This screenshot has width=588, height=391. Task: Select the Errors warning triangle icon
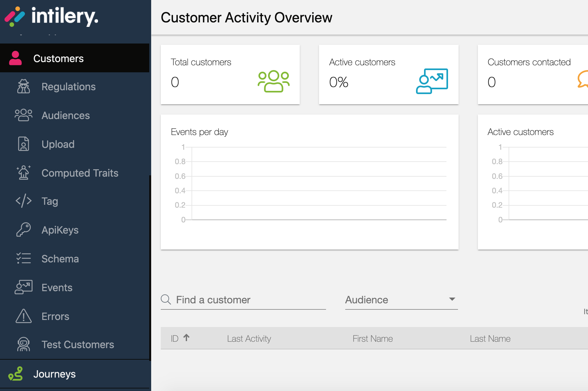24,316
